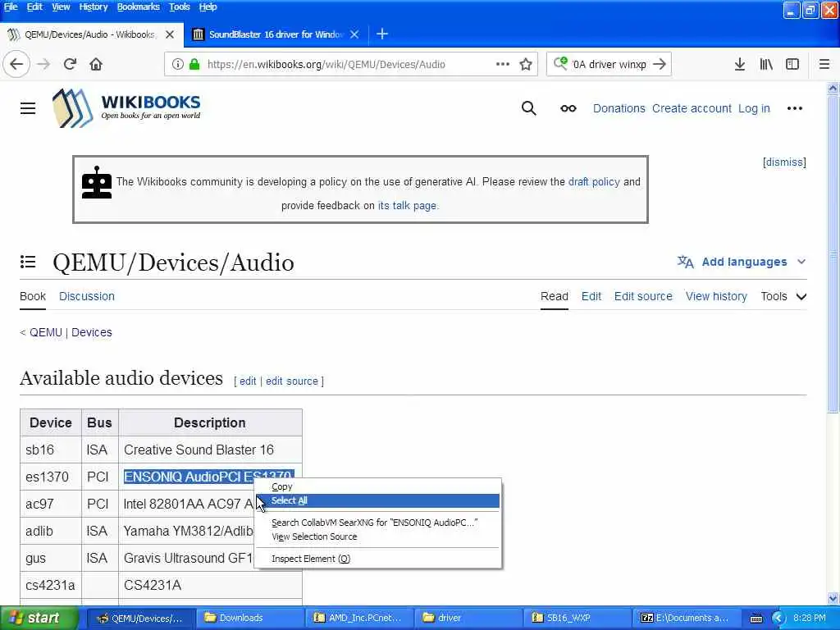Open Wikibooks search magnifier

pos(529,108)
